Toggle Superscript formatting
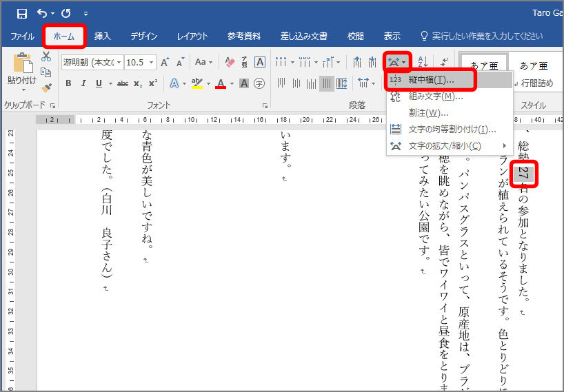564x392 pixels. tap(153, 84)
